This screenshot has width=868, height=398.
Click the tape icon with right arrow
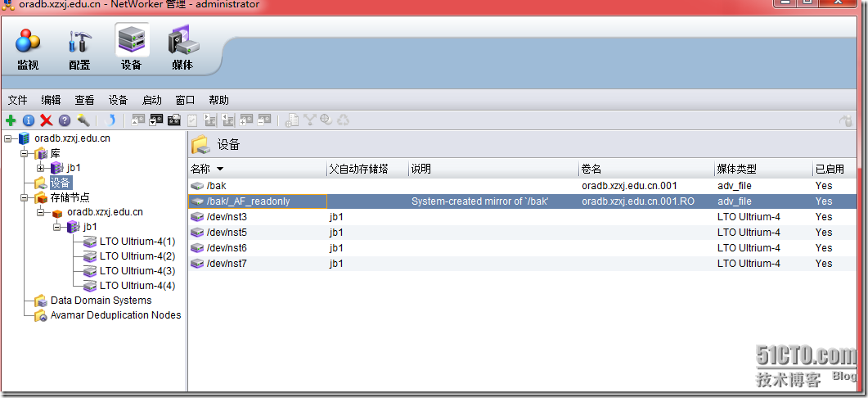click(x=210, y=120)
